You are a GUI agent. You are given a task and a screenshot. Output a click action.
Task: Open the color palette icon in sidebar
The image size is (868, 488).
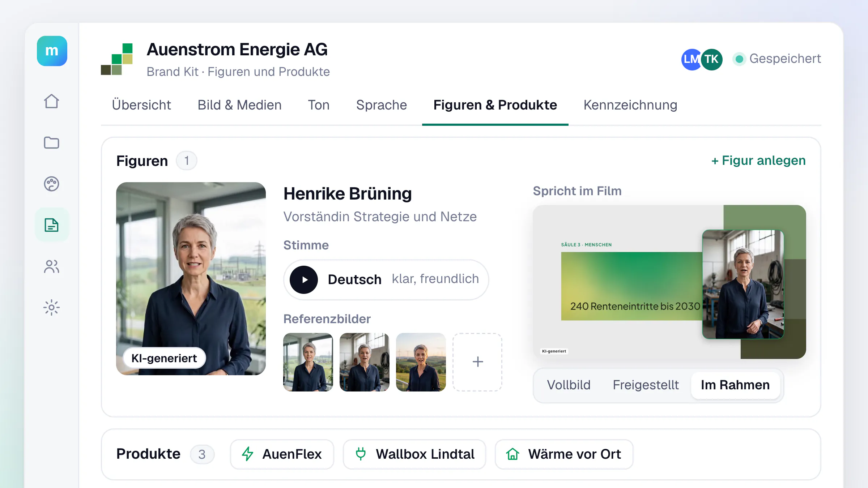coord(51,184)
